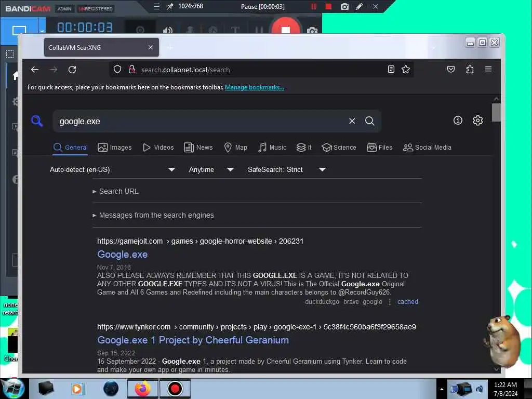532x399 pixels.
Task: Click the scrollbar down arrow
Action: [x=496, y=369]
